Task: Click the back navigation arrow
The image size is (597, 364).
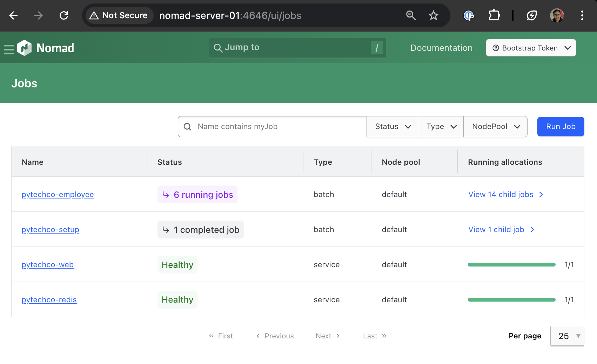Action: tap(13, 15)
